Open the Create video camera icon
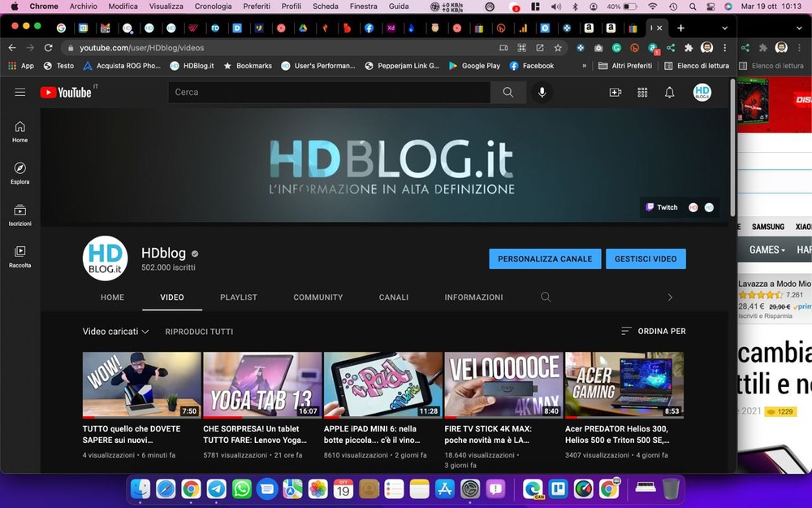 tap(615, 93)
